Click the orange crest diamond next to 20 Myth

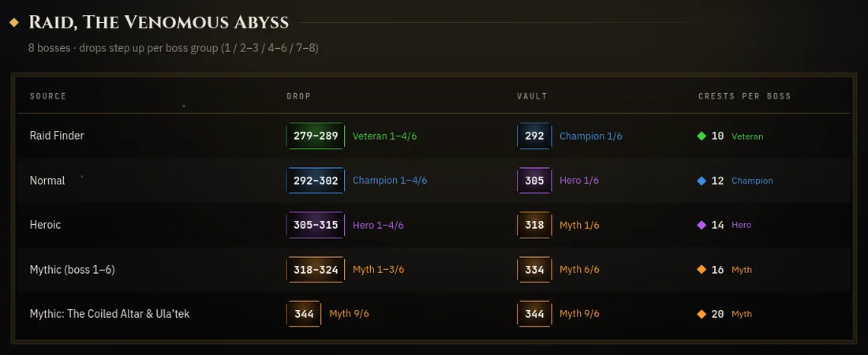coord(702,314)
